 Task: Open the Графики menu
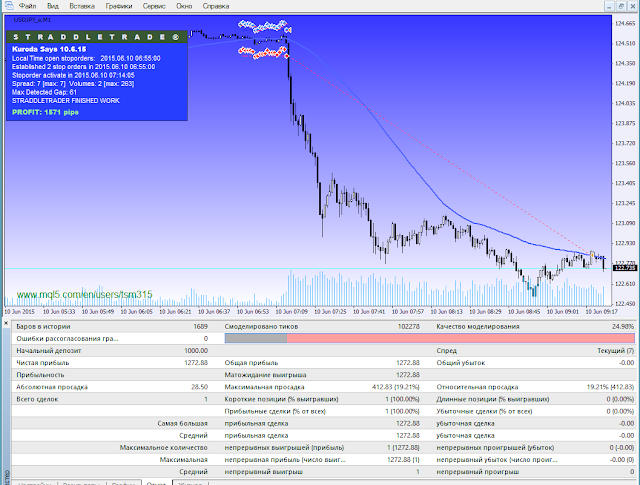point(119,6)
